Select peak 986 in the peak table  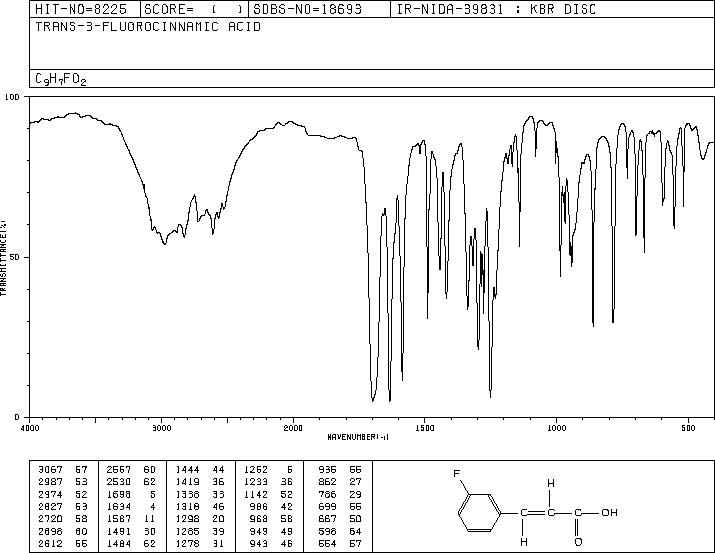(x=259, y=506)
